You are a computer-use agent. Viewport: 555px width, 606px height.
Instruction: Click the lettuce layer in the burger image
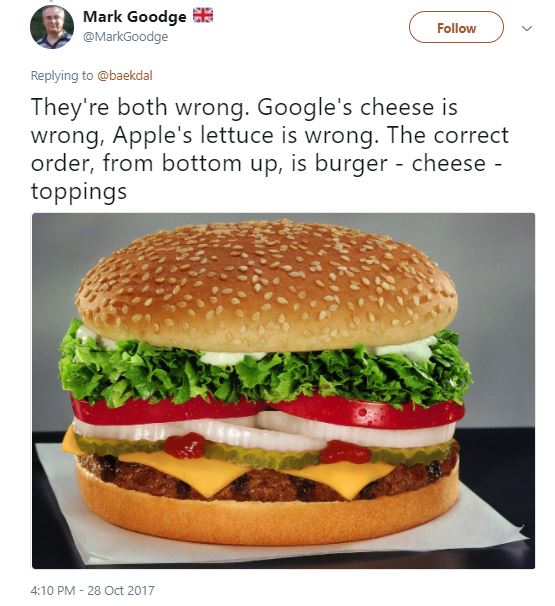pos(266,371)
